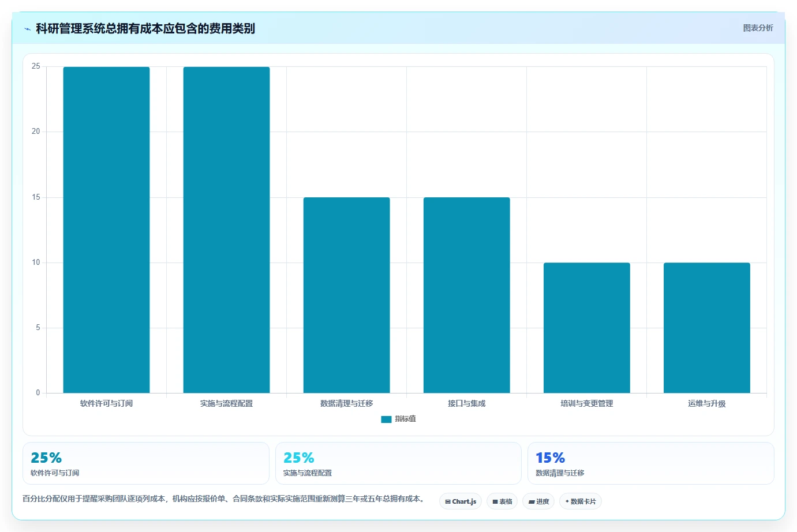Click the lightning icon beside the chart title
The width and height of the screenshot is (797, 532).
point(27,29)
